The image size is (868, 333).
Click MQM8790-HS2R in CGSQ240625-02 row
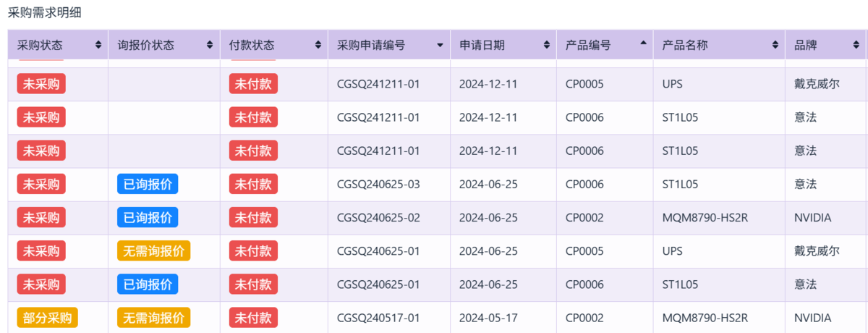click(x=705, y=218)
